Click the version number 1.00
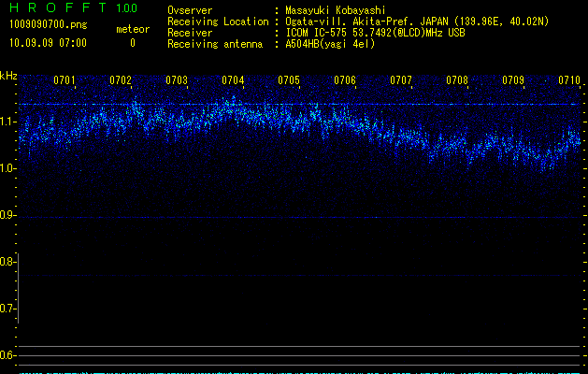This screenshot has height=374, width=588. click(x=125, y=9)
